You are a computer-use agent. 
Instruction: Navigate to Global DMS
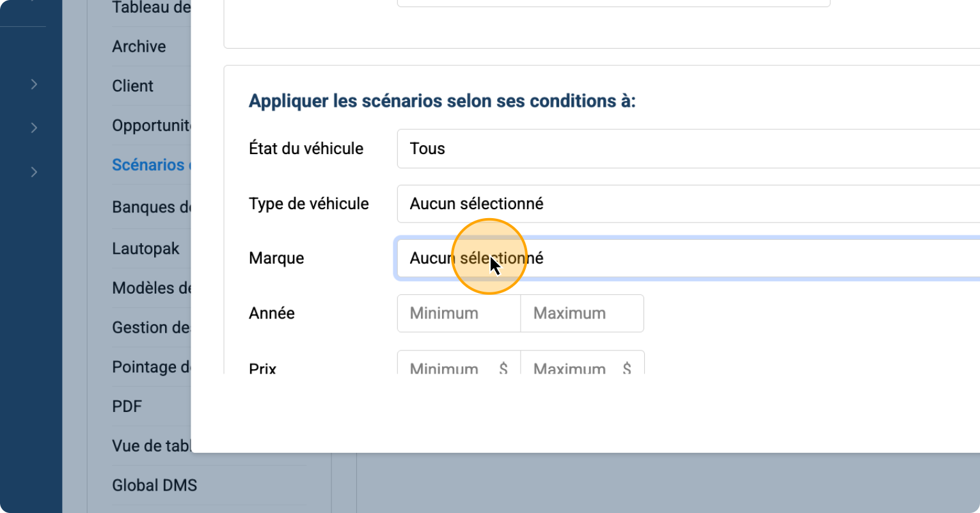(x=155, y=485)
